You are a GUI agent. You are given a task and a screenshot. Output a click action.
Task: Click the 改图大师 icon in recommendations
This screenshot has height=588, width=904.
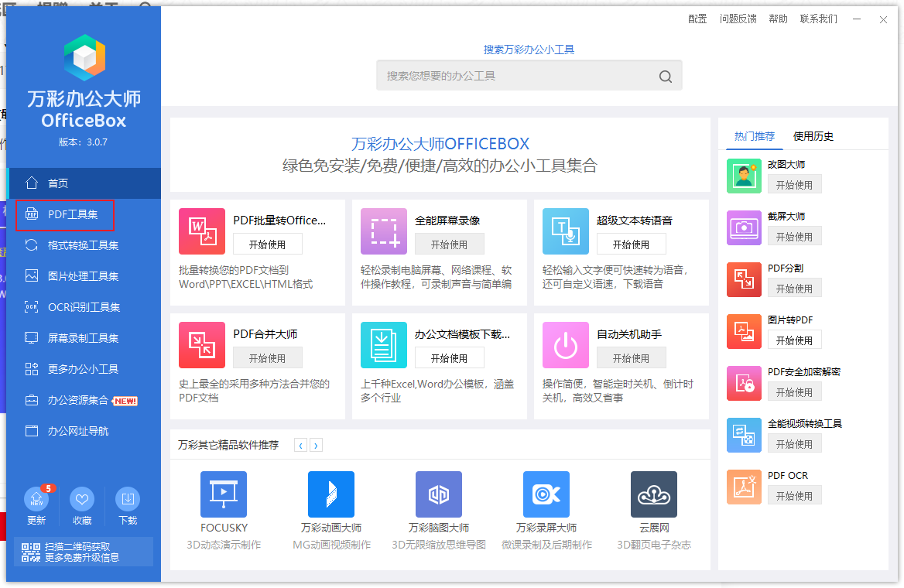tap(744, 176)
